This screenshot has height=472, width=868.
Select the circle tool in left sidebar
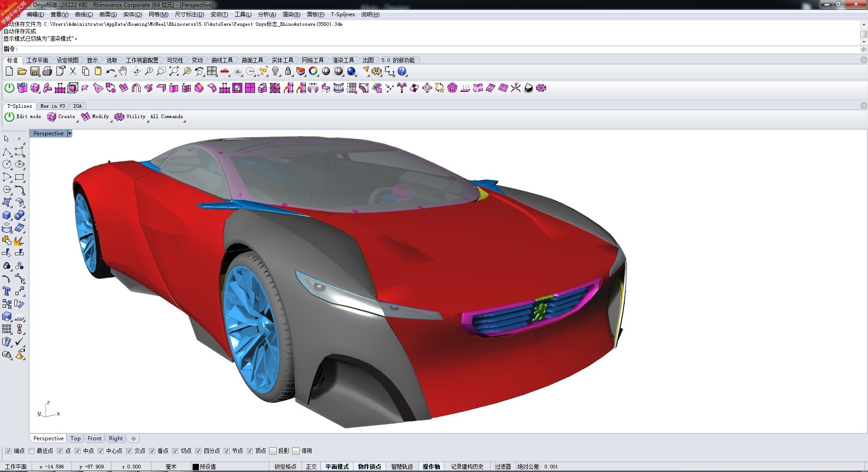click(x=7, y=164)
